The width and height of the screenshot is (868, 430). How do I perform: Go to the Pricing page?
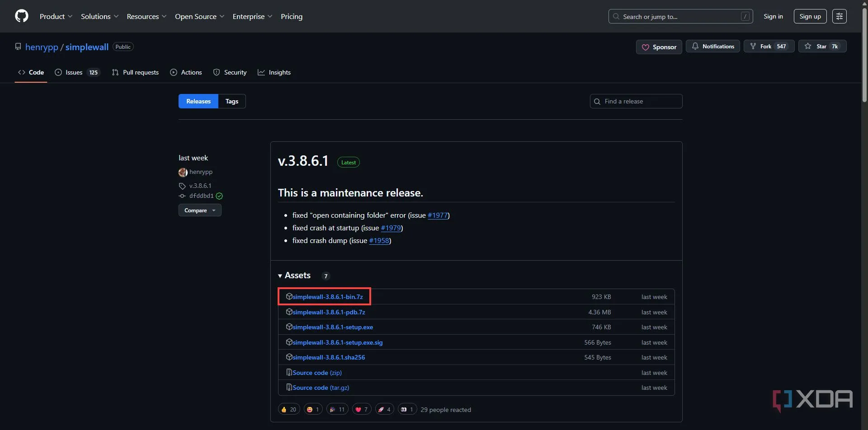pyautogui.click(x=292, y=16)
